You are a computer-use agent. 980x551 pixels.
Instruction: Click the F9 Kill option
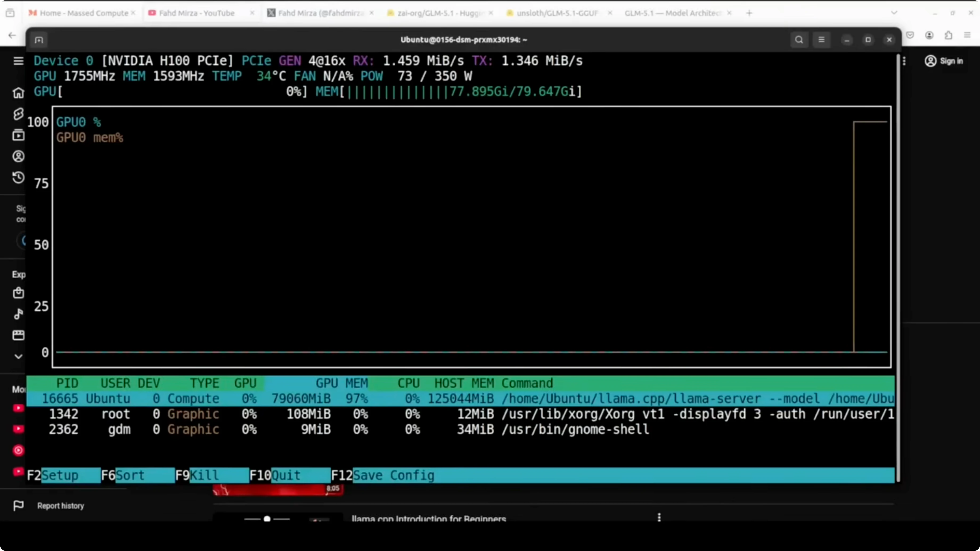pos(204,475)
